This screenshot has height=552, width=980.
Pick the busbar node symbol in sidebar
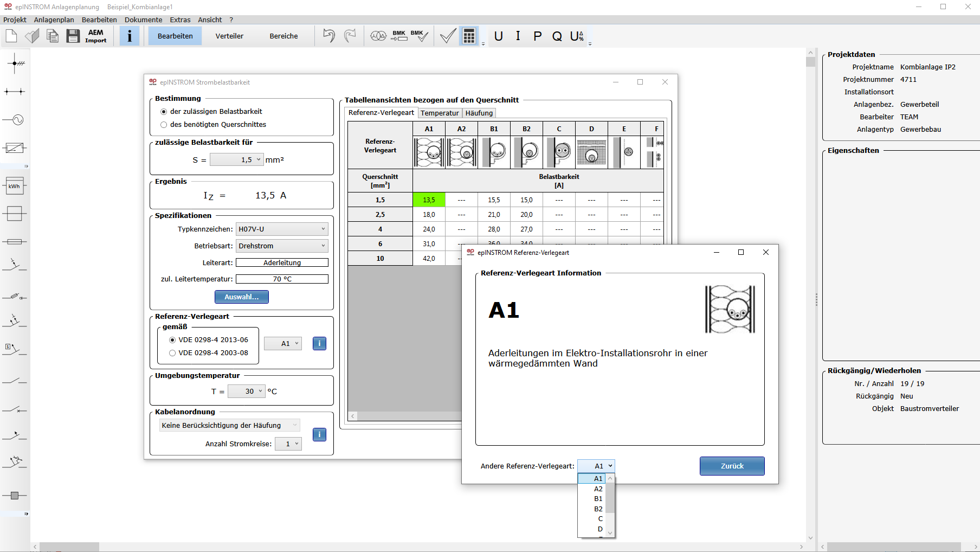15,63
